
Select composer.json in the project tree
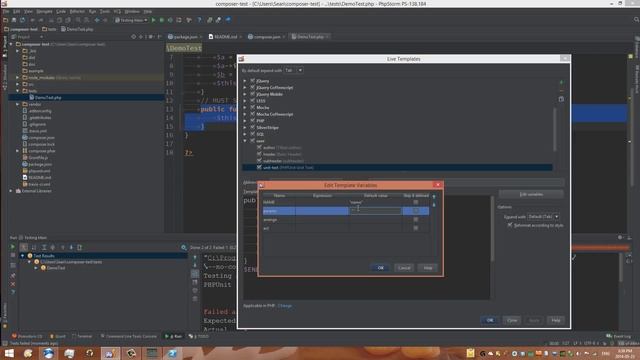pos(42,138)
